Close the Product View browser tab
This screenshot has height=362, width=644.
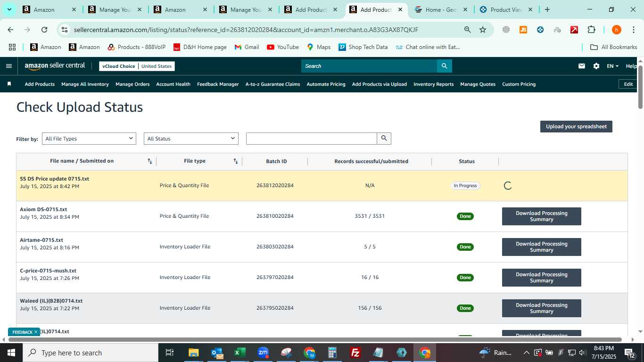pos(530,9)
